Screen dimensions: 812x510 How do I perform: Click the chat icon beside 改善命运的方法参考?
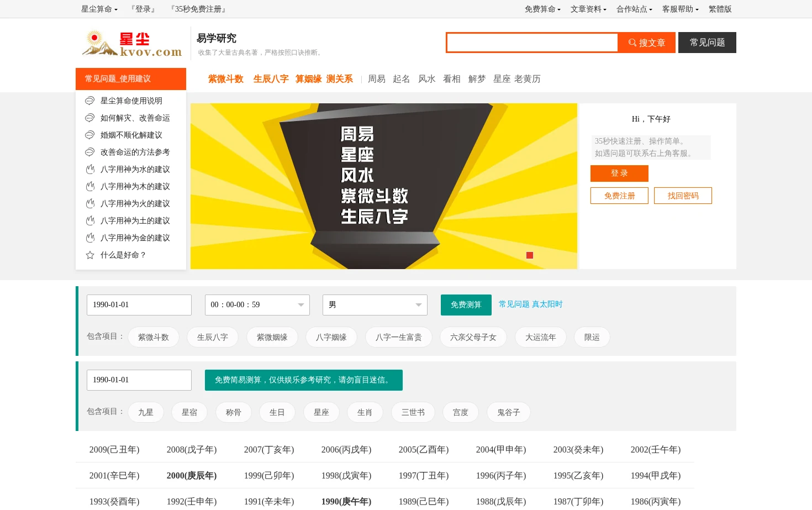(89, 153)
